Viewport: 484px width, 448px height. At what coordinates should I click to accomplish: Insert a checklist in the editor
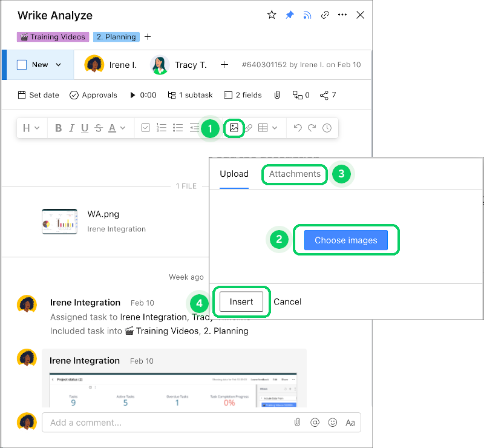tap(145, 128)
